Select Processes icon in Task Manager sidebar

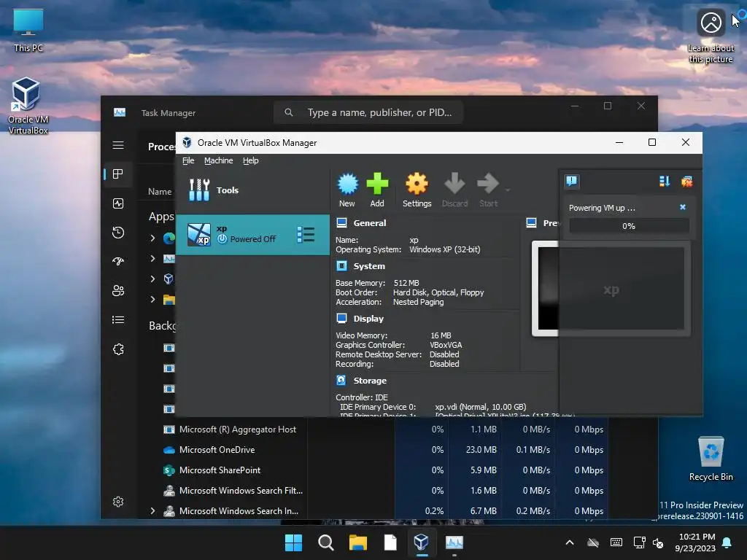(x=118, y=174)
